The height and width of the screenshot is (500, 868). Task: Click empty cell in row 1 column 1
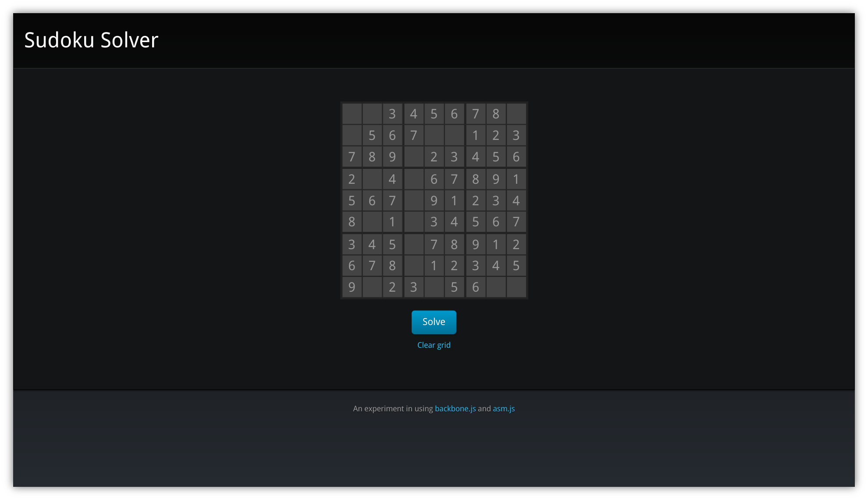tap(352, 113)
